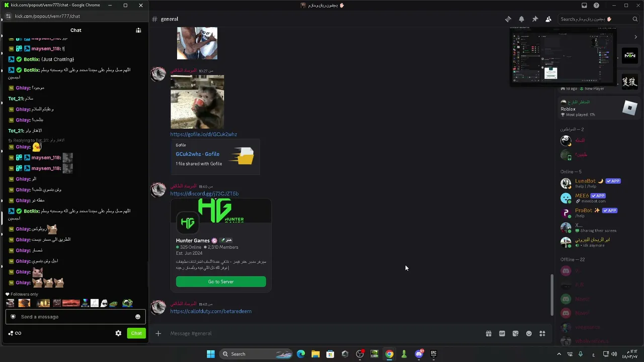Click the microphone icon in system tray
The width and height of the screenshot is (644, 362).
pos(580,354)
